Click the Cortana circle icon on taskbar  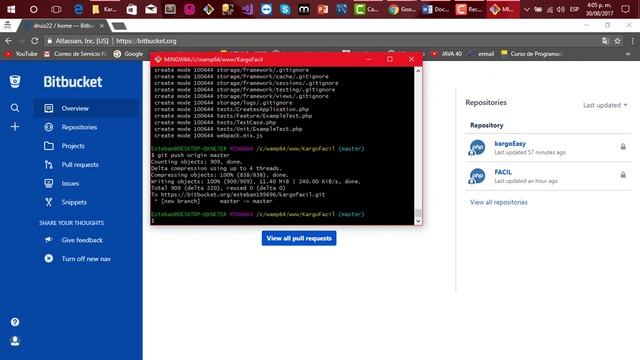pyautogui.click(x=33, y=9)
